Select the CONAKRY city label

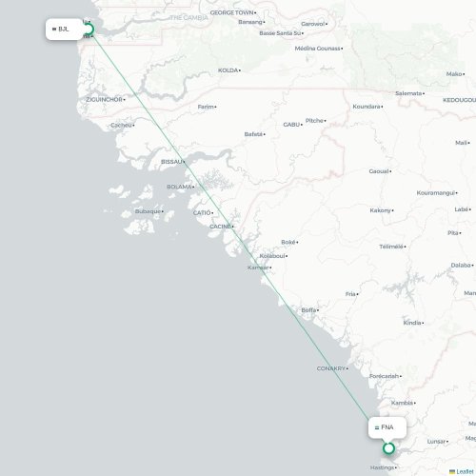coord(331,368)
